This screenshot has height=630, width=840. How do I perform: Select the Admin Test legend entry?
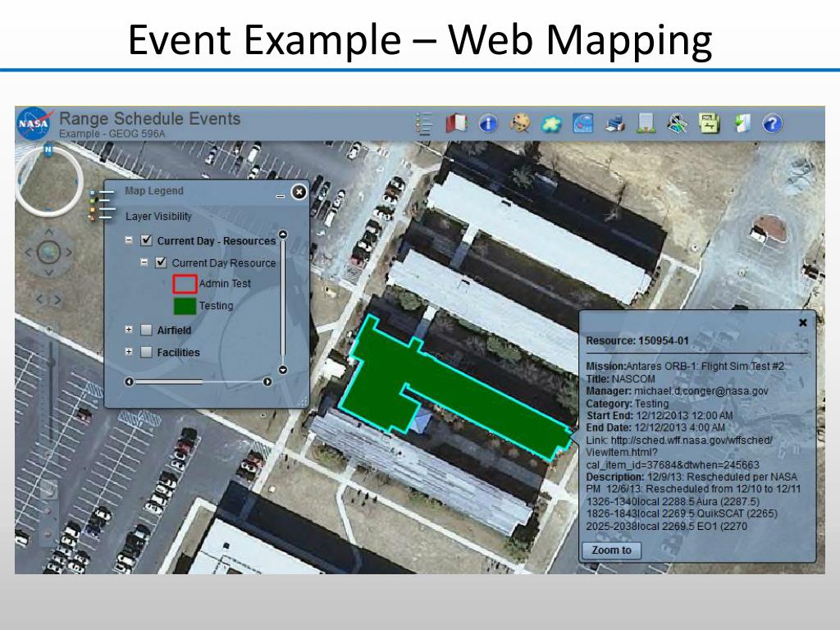225,283
